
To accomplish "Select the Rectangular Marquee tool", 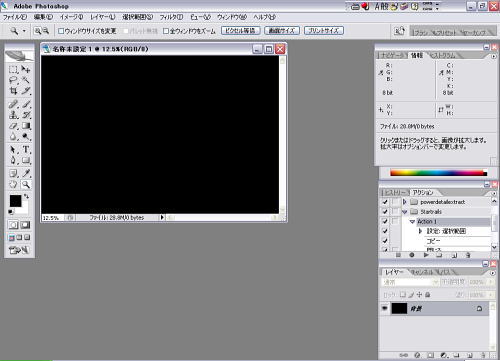I will click(x=13, y=69).
